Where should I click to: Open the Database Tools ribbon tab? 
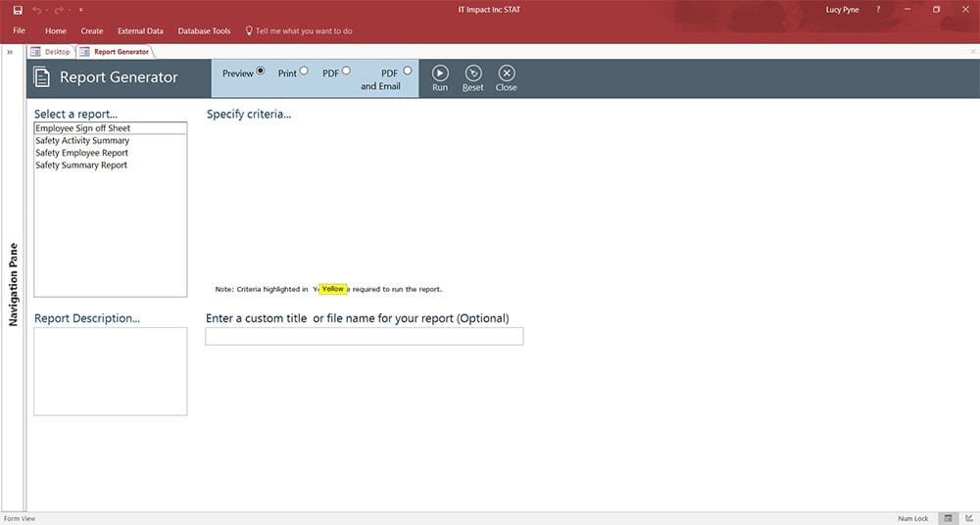tap(204, 30)
